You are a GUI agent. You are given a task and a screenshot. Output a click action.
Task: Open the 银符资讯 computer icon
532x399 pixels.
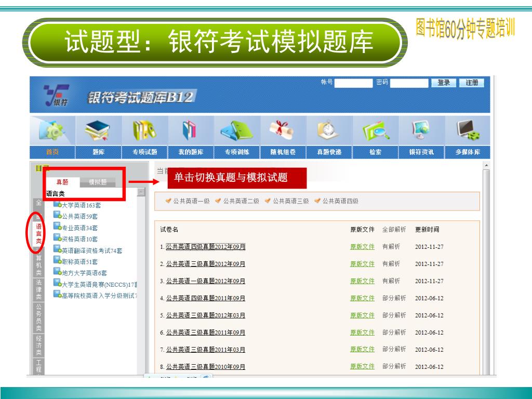pos(421,131)
